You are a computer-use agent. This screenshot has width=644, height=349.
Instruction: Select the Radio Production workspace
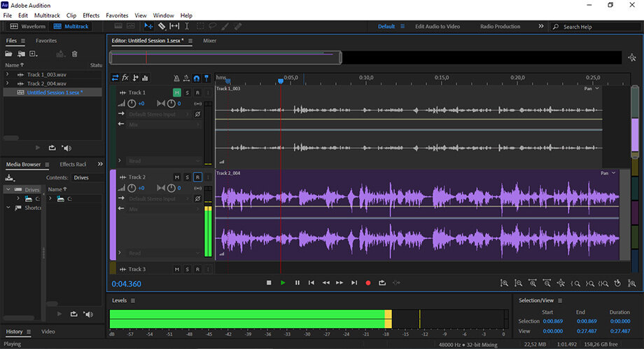(x=500, y=27)
